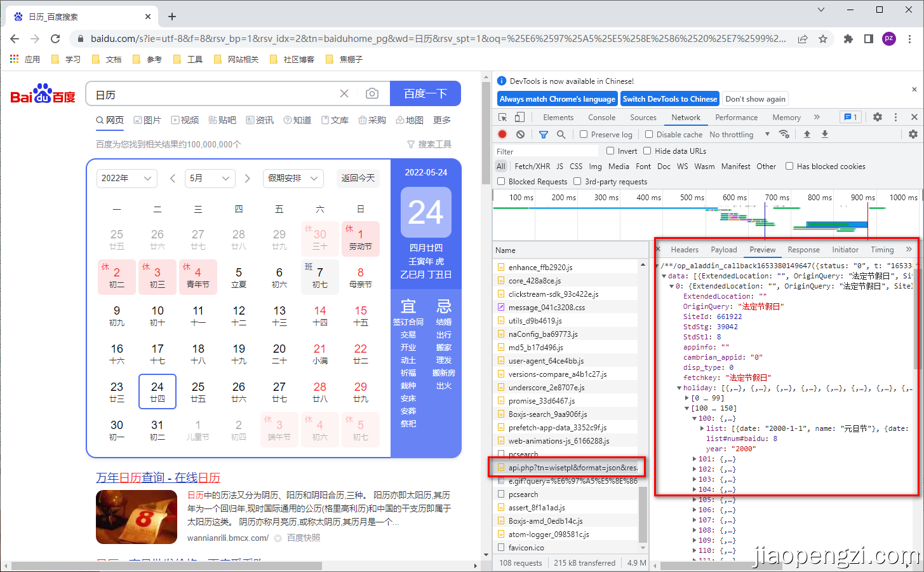Open the Chrome extensions puzzle icon
924x572 pixels.
click(x=848, y=39)
